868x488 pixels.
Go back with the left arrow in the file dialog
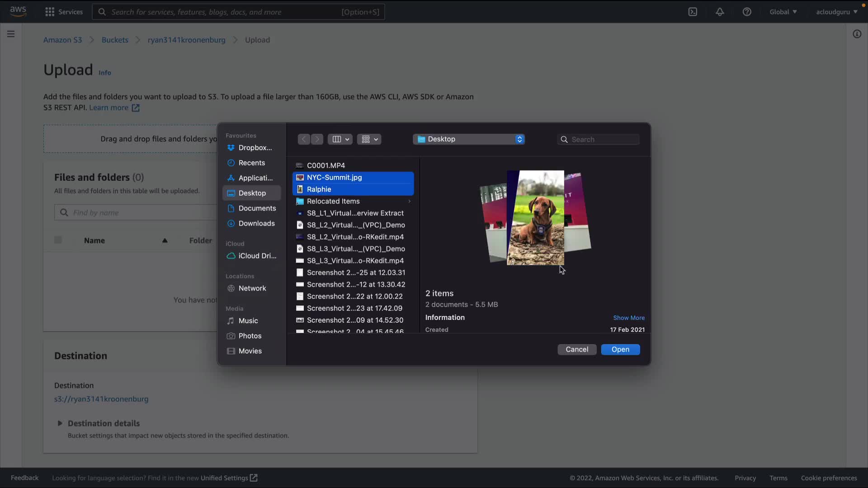(304, 139)
